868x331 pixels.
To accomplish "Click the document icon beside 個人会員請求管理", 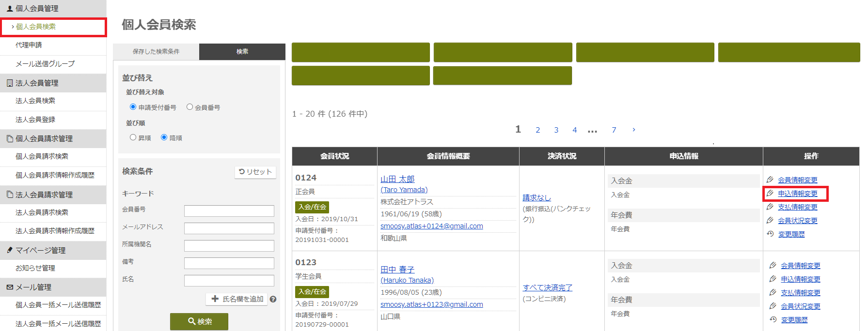I will tap(10, 138).
